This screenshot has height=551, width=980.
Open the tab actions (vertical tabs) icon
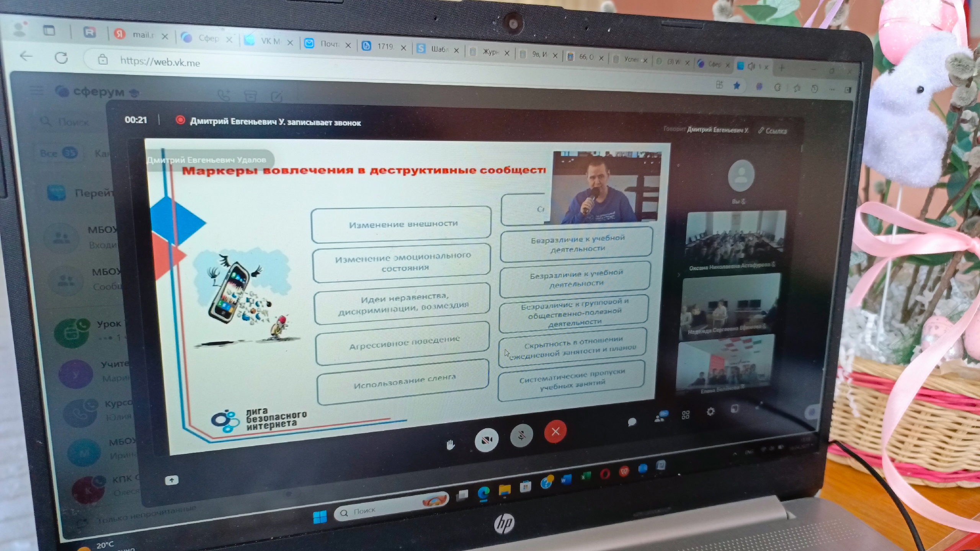[x=49, y=30]
